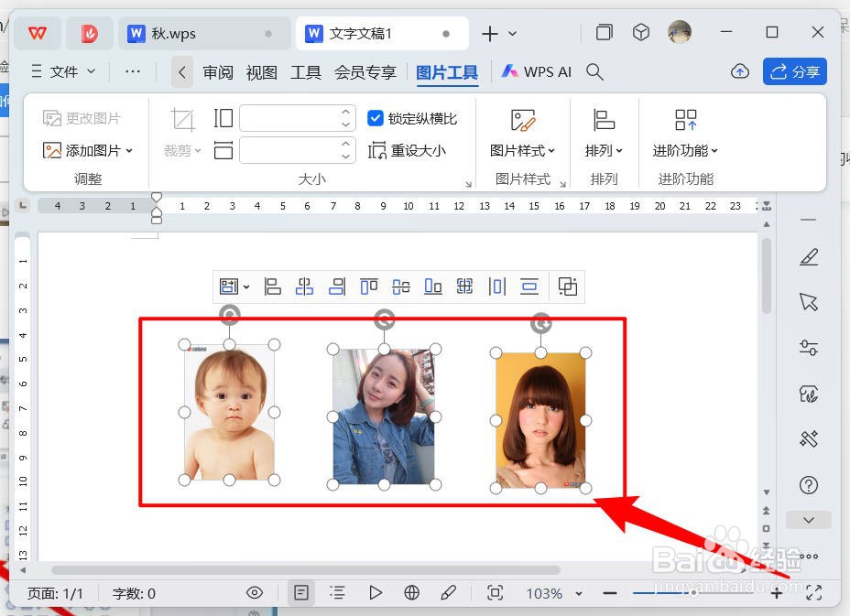Distribute selected pictures horizontally
Image resolution: width=850 pixels, height=616 pixels.
pos(496,286)
